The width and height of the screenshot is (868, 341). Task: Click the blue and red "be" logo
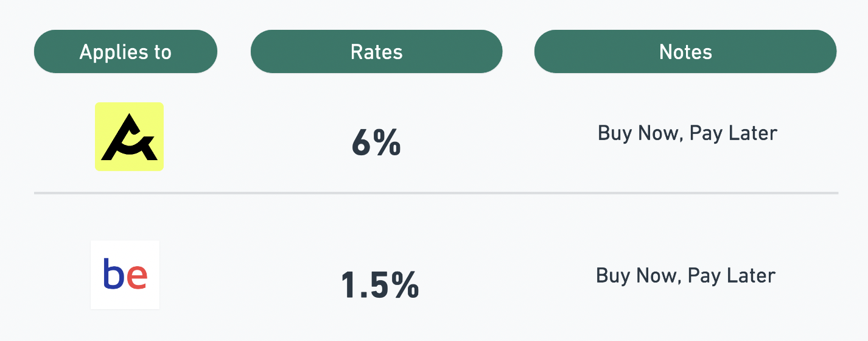pyautogui.click(x=125, y=275)
